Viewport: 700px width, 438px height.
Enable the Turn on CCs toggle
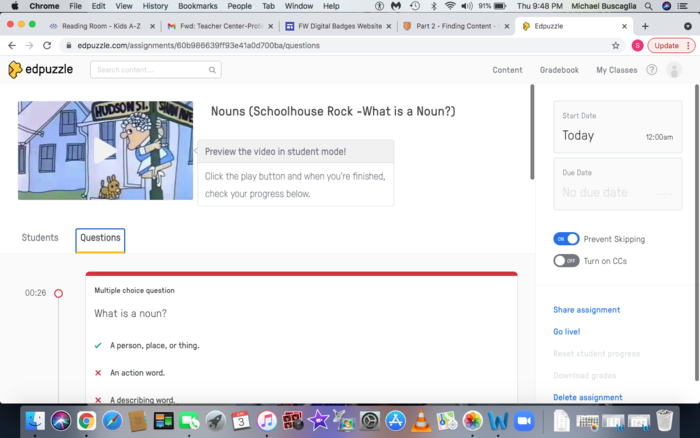(x=566, y=260)
